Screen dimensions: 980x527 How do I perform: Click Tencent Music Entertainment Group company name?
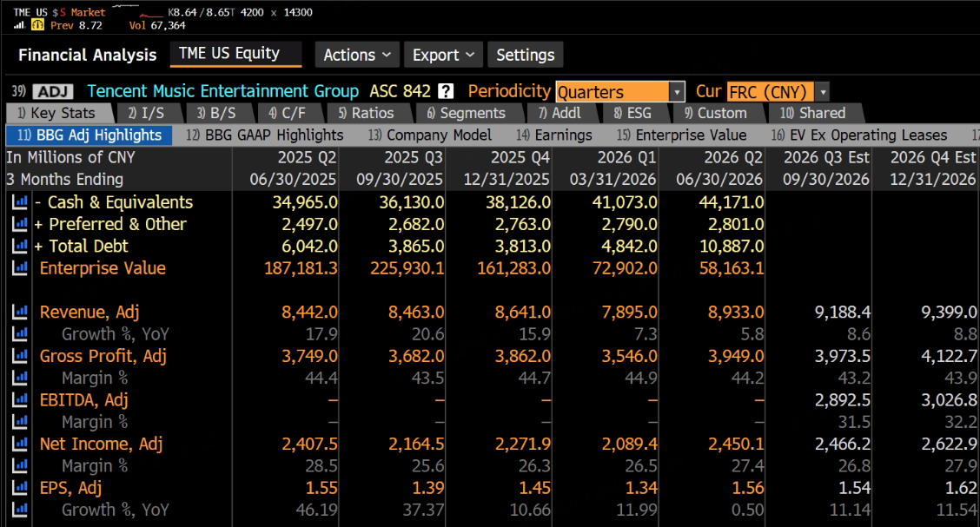[223, 91]
